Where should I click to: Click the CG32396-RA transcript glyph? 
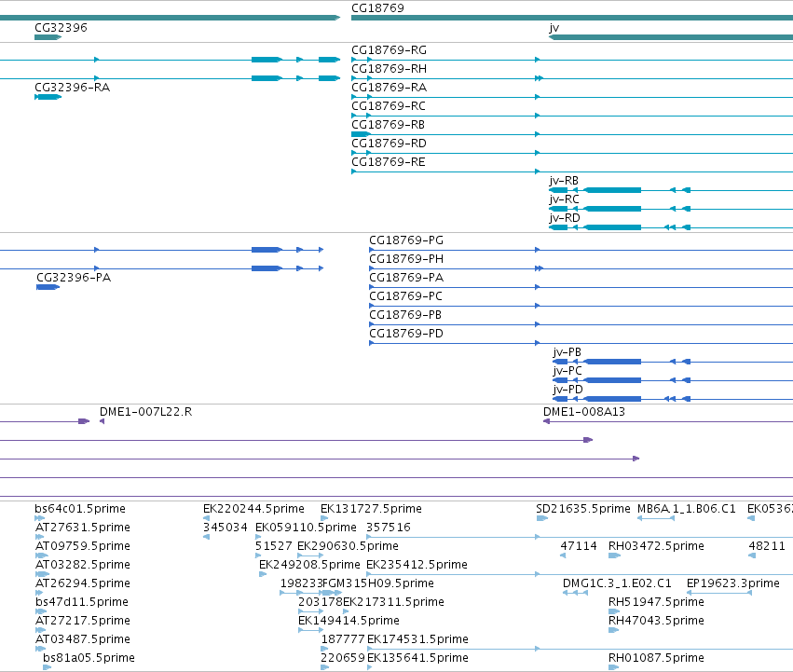click(48, 97)
